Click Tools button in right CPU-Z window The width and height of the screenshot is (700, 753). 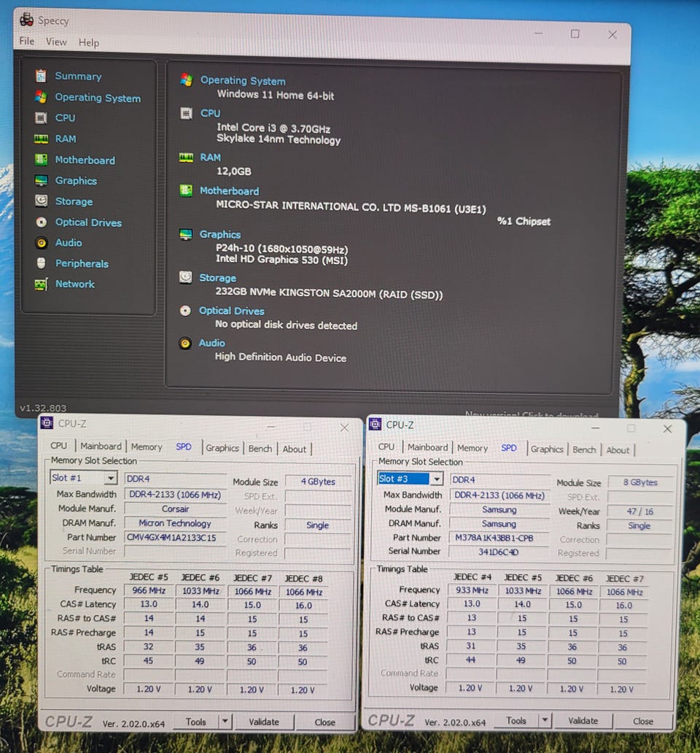(x=516, y=720)
